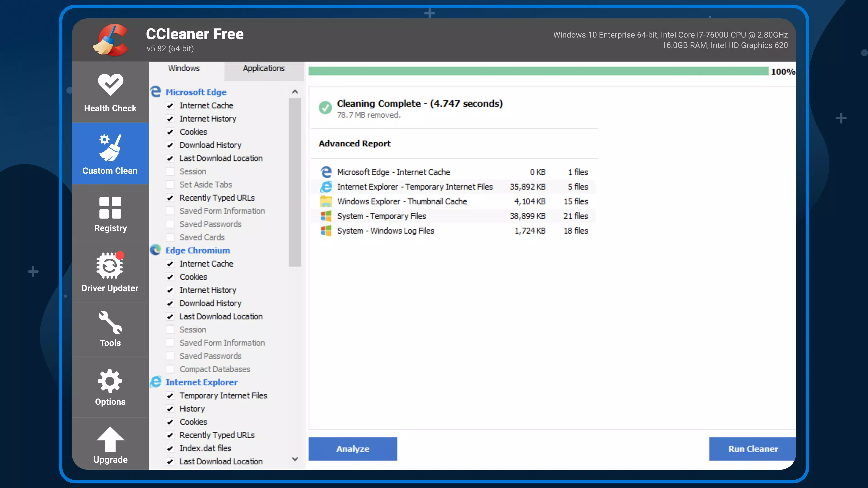Screen dimensions: 868x488
Task: Click Windows icon in Windows Log Files row
Action: coord(326,231)
